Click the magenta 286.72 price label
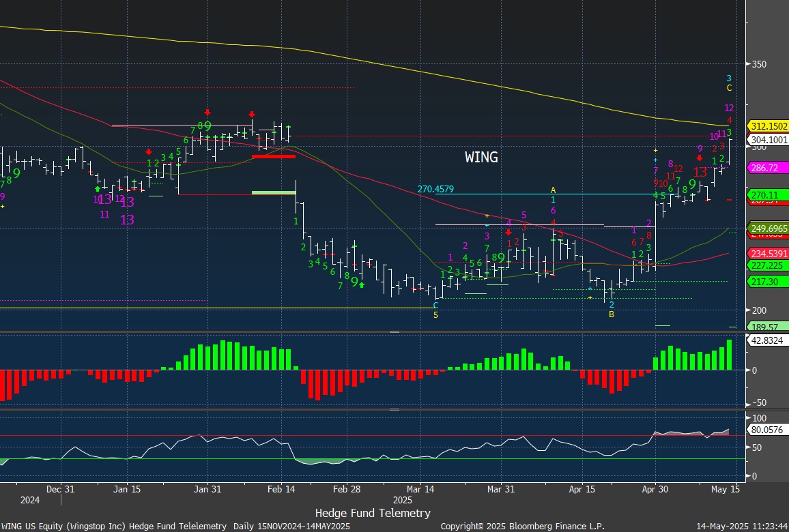This screenshot has height=532, width=789. click(x=769, y=168)
